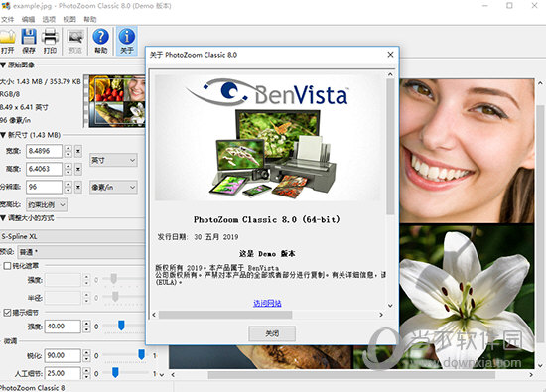Click the settings panel scroll-down arrow

[x=162, y=374]
